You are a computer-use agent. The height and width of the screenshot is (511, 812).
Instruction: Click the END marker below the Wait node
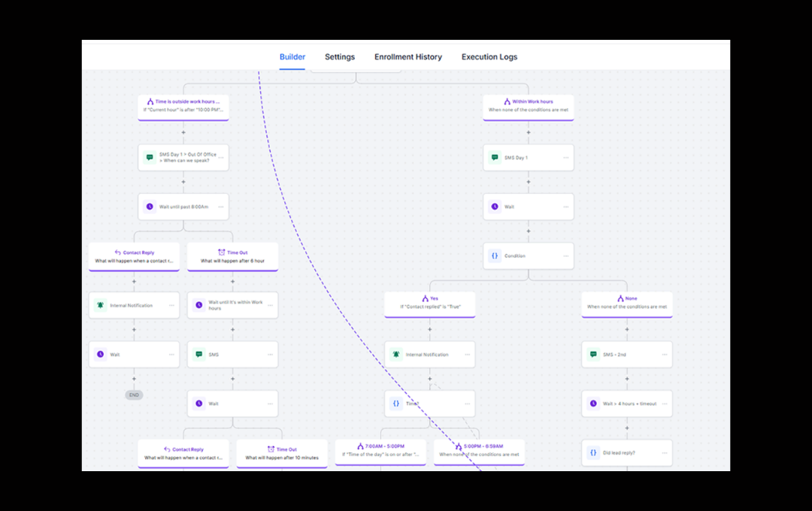click(x=134, y=395)
